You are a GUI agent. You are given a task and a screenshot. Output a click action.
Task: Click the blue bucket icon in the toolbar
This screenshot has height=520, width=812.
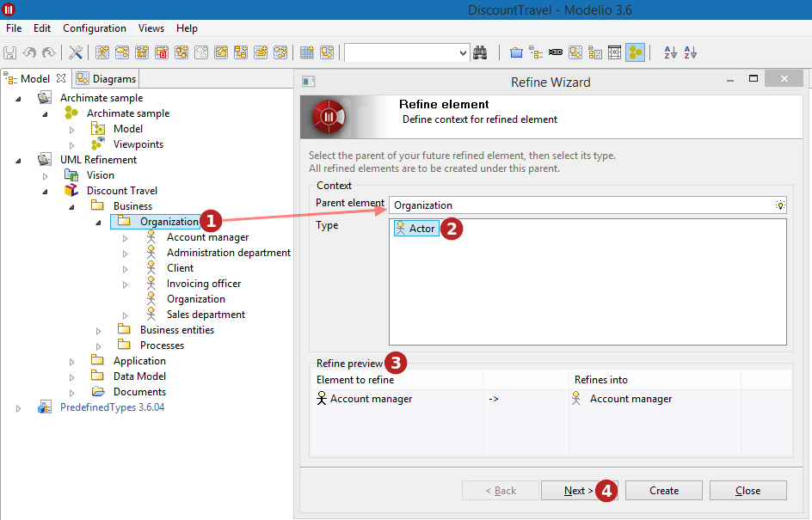(x=516, y=52)
